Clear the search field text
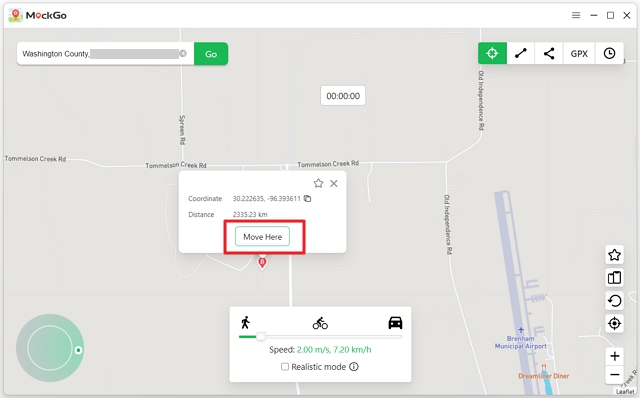This screenshot has width=640, height=398. tap(183, 53)
